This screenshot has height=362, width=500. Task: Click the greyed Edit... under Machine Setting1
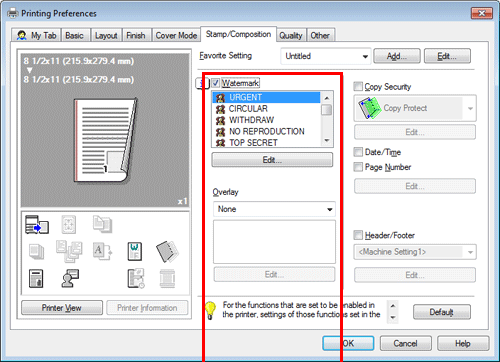point(415,275)
